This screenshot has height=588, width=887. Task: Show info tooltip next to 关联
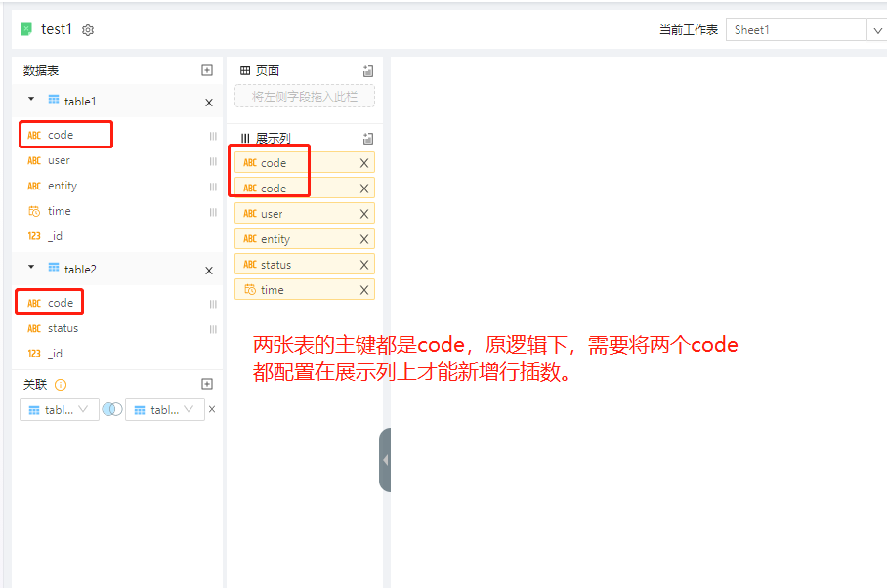pyautogui.click(x=61, y=385)
